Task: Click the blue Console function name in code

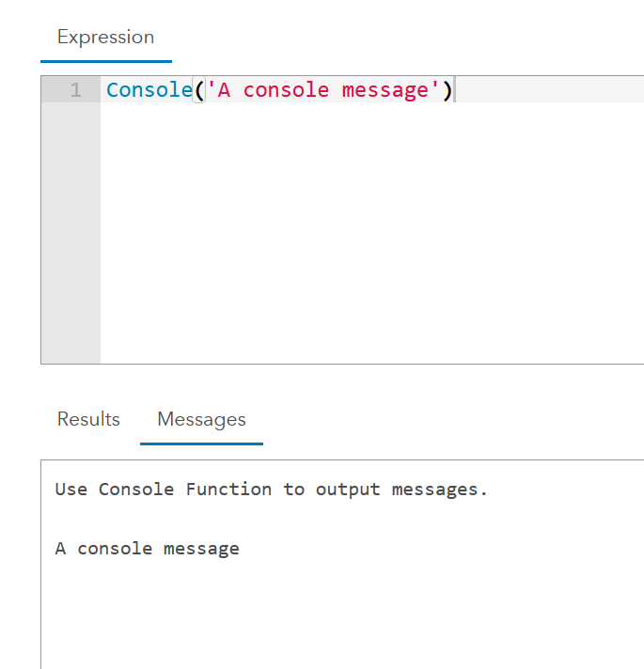Action: (x=149, y=90)
